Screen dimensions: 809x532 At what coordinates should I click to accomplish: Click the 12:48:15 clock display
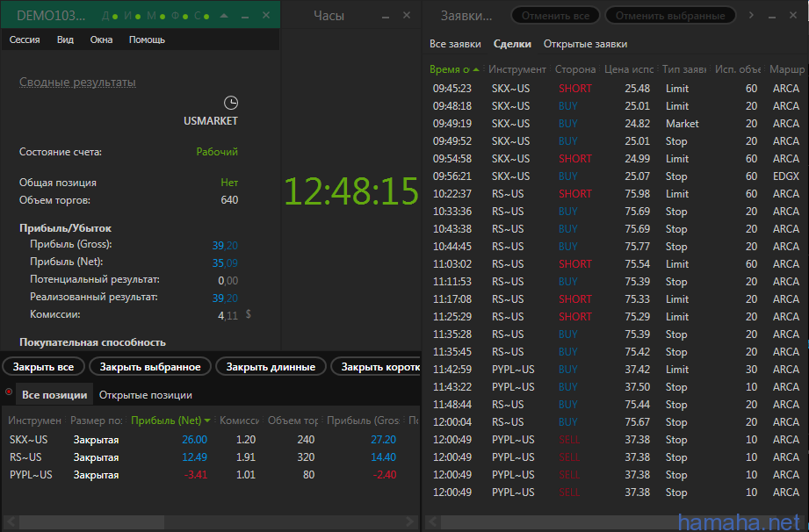click(351, 191)
